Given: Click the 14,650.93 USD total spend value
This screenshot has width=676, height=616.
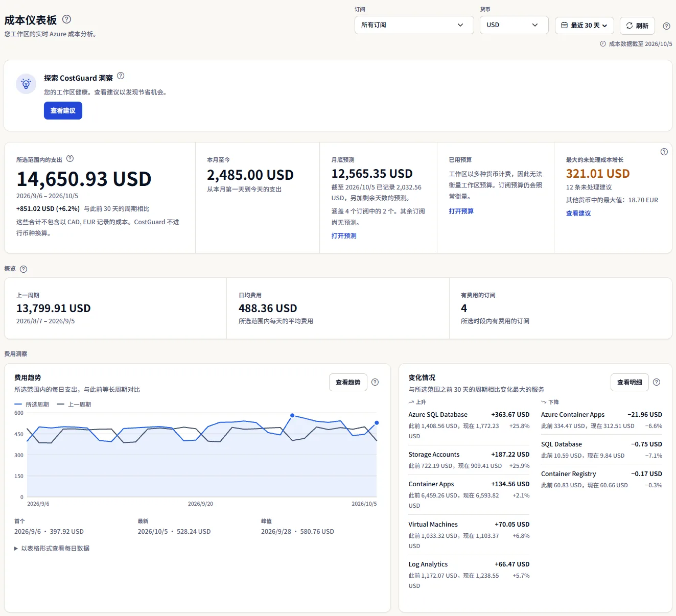Looking at the screenshot, I should click(84, 179).
